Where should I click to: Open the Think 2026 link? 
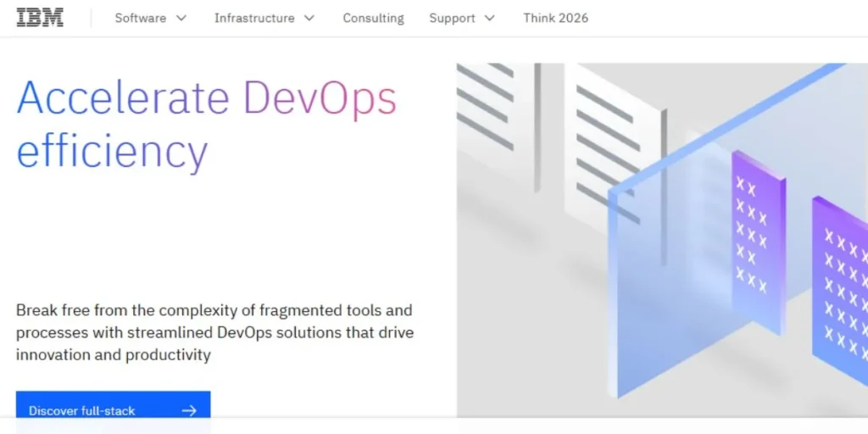pos(555,18)
